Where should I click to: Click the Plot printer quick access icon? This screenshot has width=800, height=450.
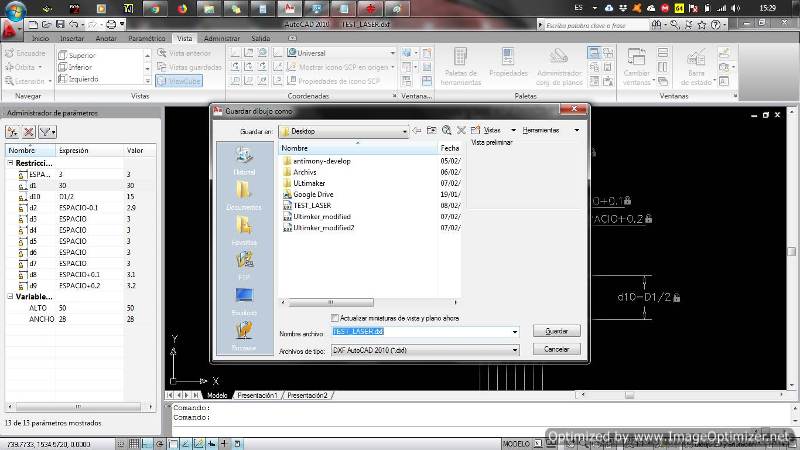click(x=110, y=24)
